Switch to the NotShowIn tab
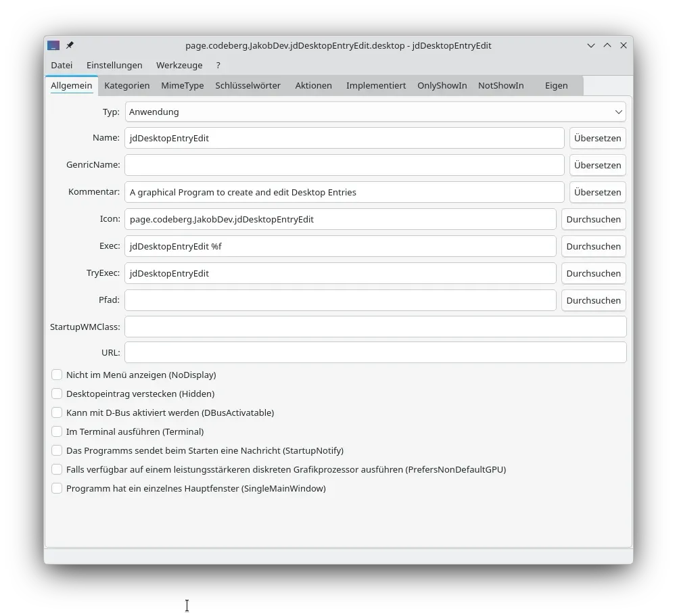This screenshot has height=616, width=677. click(501, 85)
